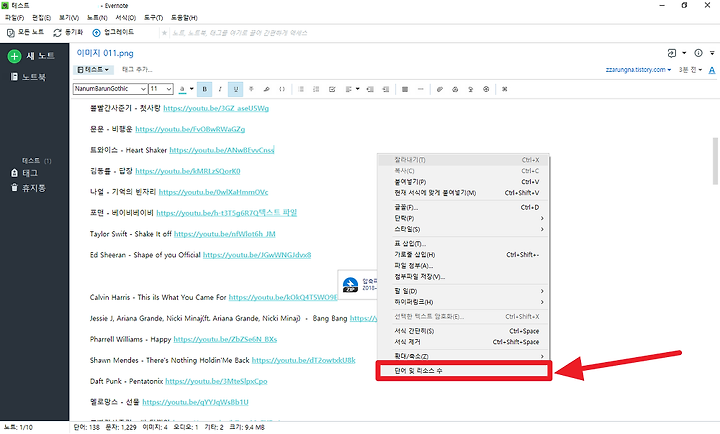720x434 pixels.
Task: Open the 도구(T) menu
Action: pyautogui.click(x=153, y=17)
